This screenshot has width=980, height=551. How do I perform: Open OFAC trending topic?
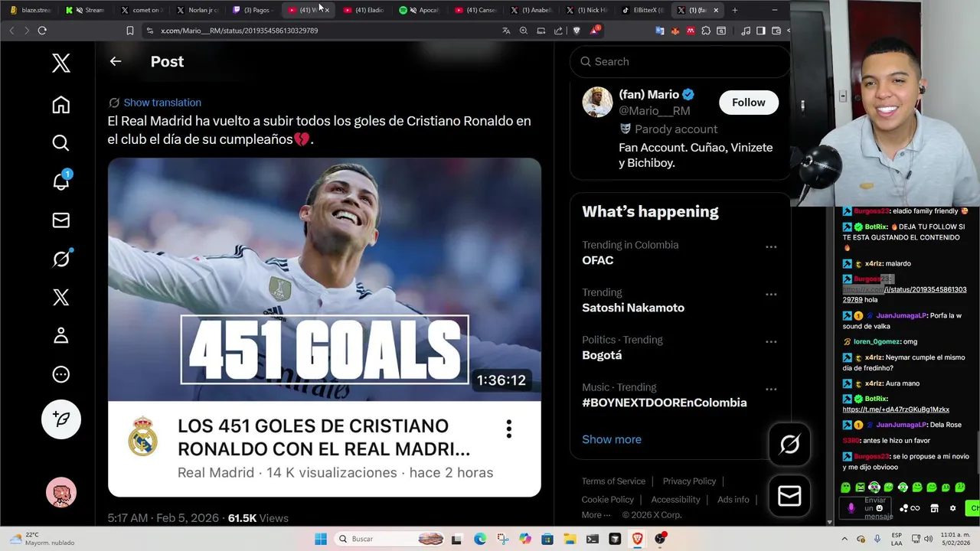click(598, 260)
